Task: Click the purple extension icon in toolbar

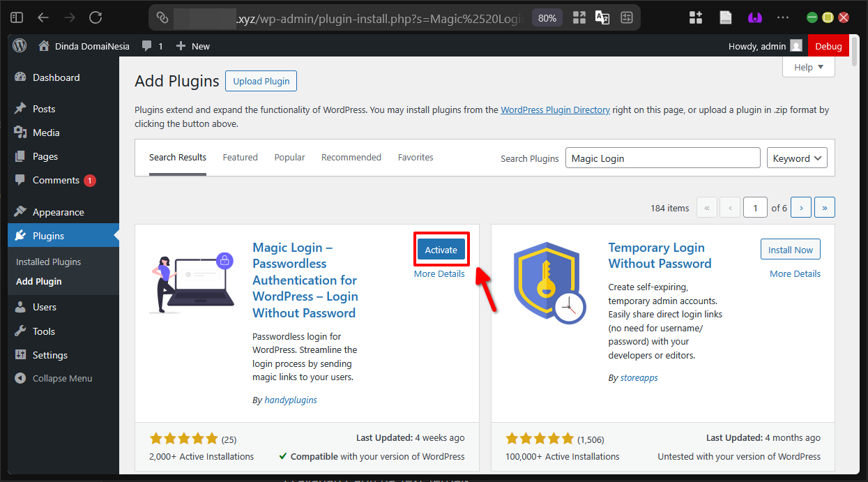Action: 754,17
